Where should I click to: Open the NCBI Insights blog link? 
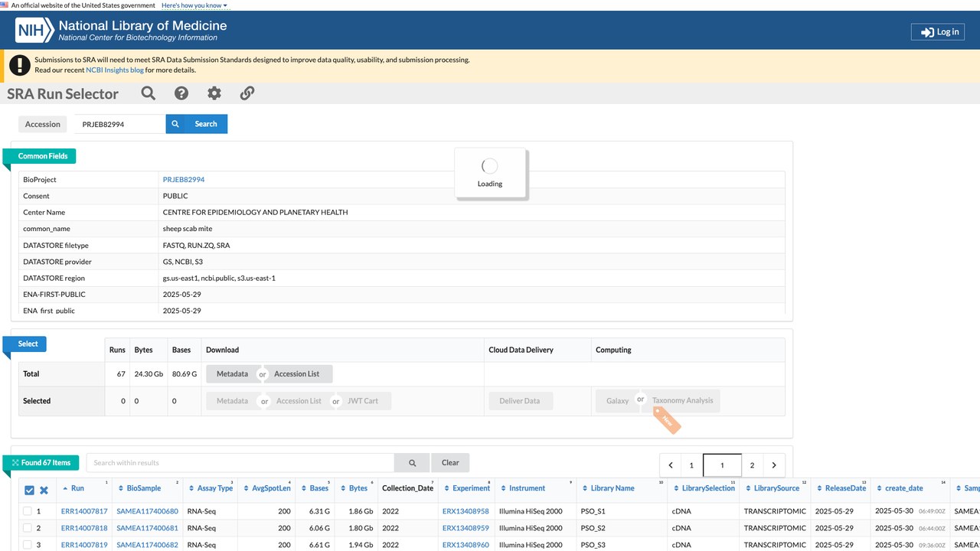[115, 70]
